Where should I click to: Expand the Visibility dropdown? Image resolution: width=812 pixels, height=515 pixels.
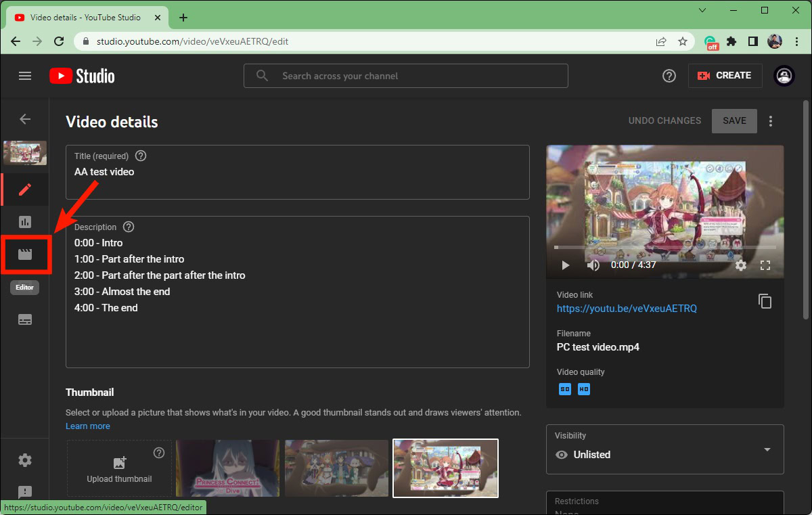pyautogui.click(x=664, y=449)
